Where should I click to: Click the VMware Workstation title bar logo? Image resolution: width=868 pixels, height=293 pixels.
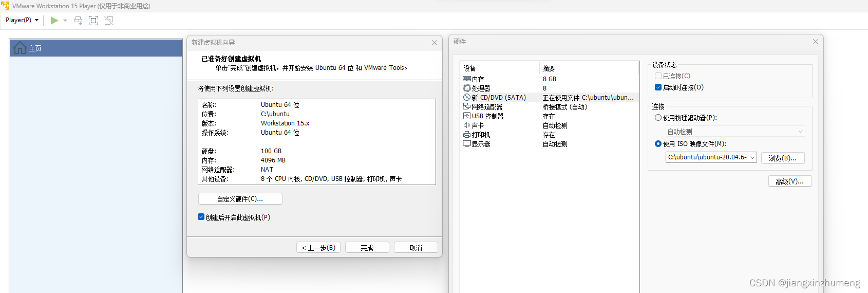click(x=5, y=6)
